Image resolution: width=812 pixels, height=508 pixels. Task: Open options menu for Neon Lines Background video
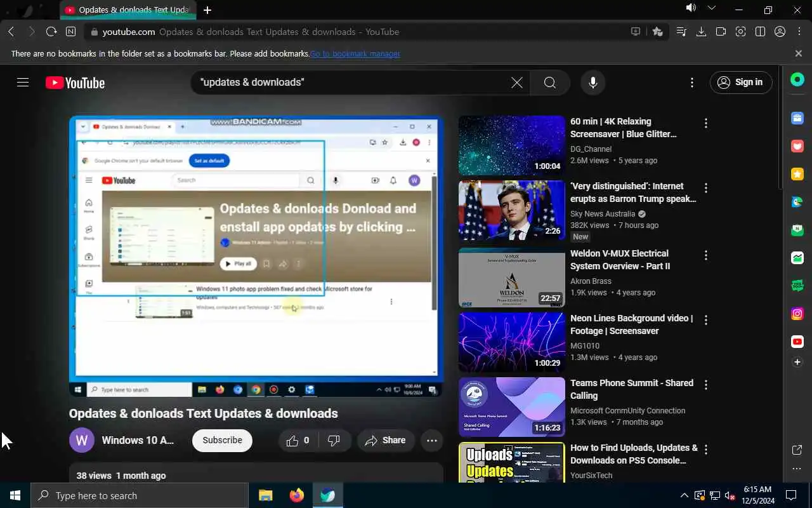pyautogui.click(x=706, y=320)
